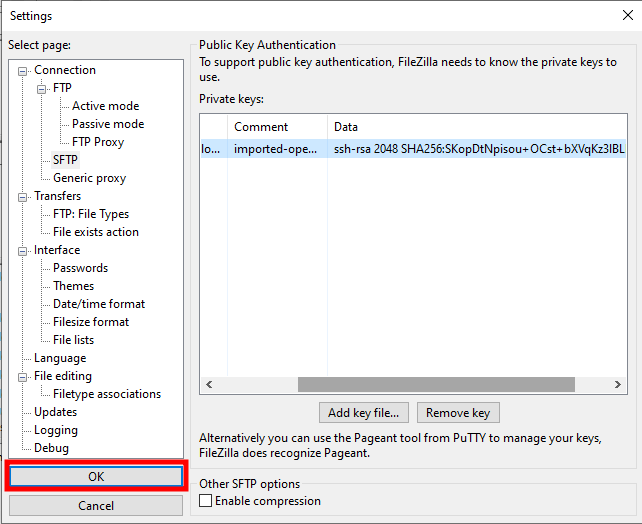
Task: Open the FTP settings page
Action: click(x=62, y=88)
